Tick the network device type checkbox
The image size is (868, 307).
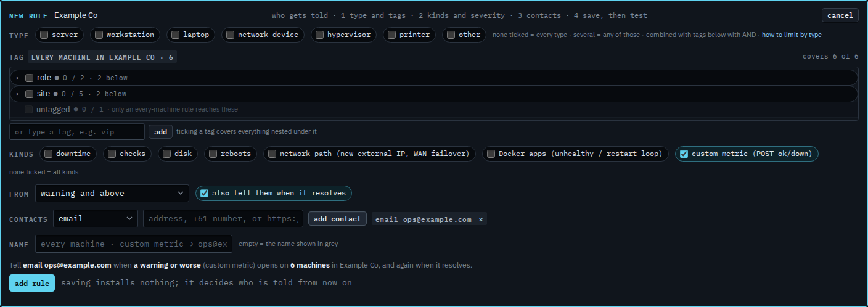pos(230,35)
